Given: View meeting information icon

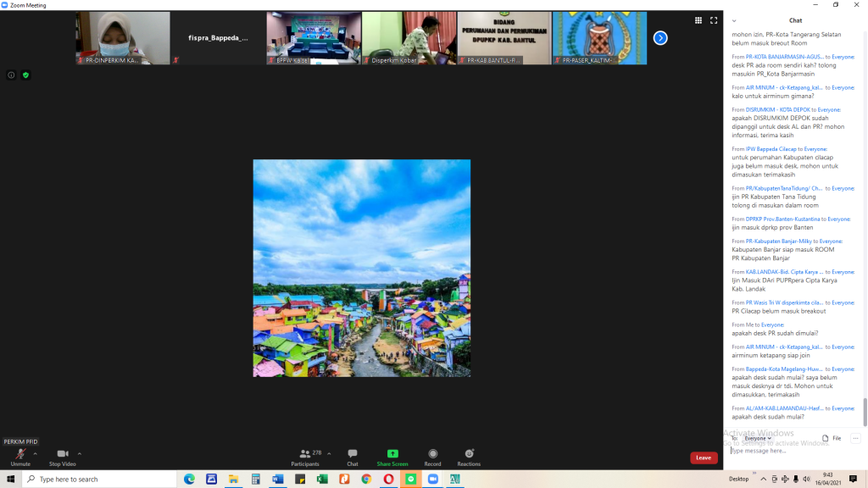Looking at the screenshot, I should coord(11,75).
